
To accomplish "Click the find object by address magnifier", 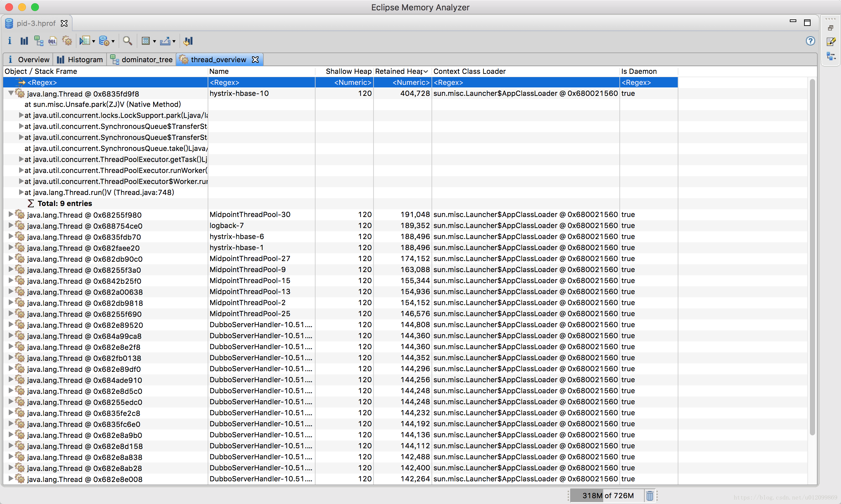I will (x=127, y=41).
